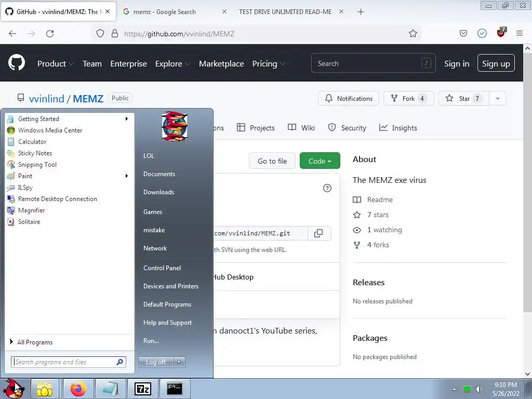
Task: Open the Code dropdown button
Action: [x=320, y=161]
